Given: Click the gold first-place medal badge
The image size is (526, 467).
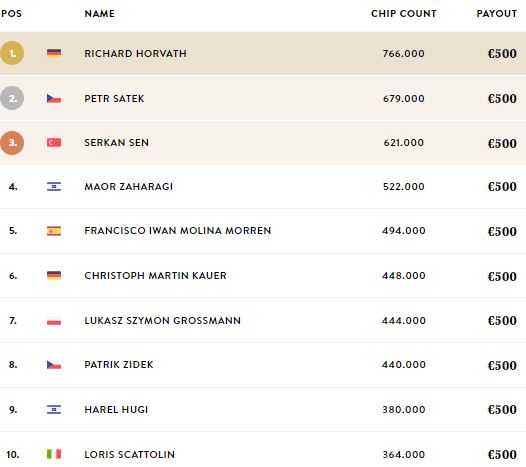Looking at the screenshot, I should [12, 53].
